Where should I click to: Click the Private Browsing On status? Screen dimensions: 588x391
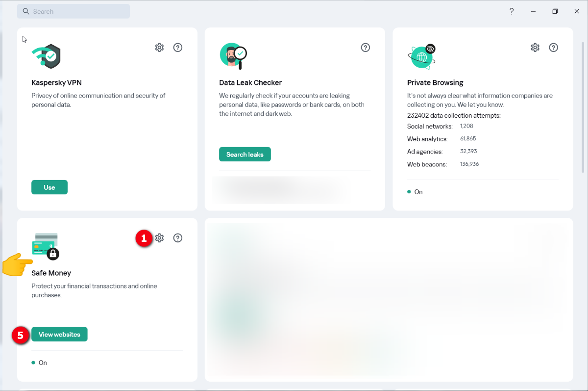(x=415, y=192)
